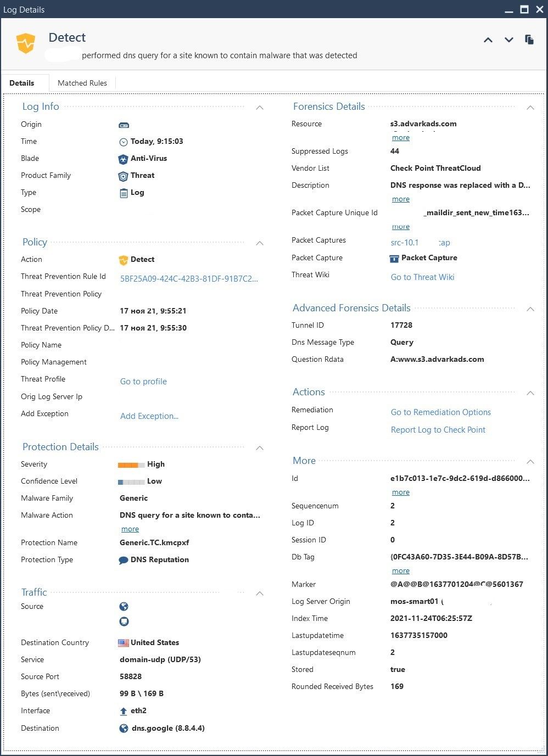Copy log details with clipboard icon
Viewport: 548px width, 756px height.
pyautogui.click(x=529, y=40)
